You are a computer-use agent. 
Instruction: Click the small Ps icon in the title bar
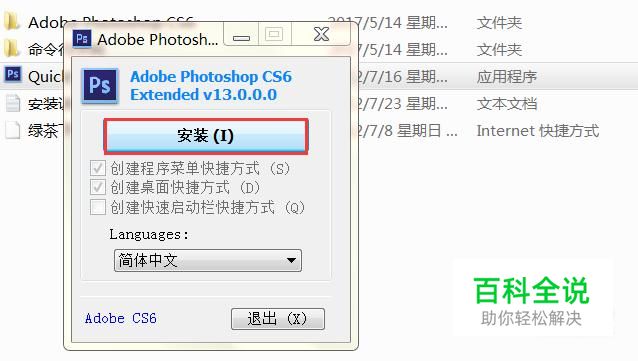[x=82, y=39]
